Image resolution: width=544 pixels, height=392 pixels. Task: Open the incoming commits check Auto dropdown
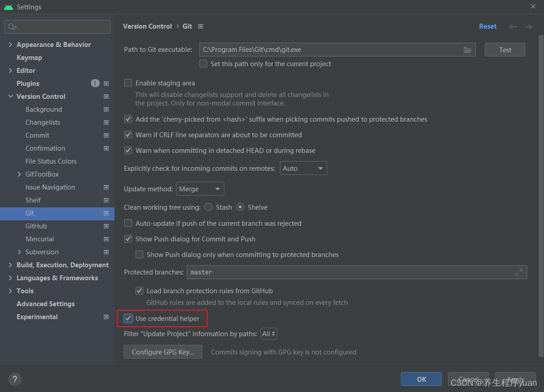303,169
